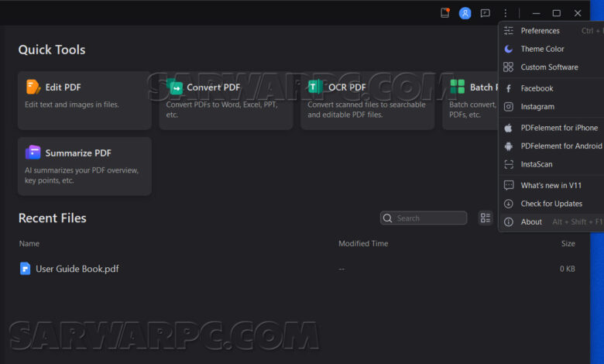Sort by the Size column header
Image resolution: width=604 pixels, height=364 pixels.
568,243
